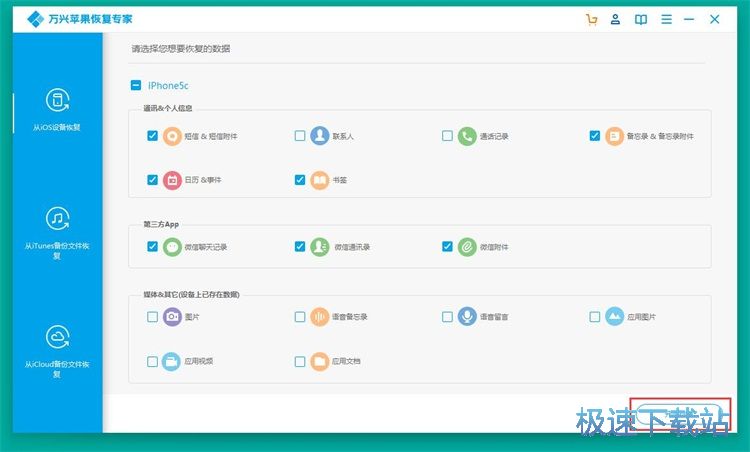Close the application window

[x=715, y=19]
